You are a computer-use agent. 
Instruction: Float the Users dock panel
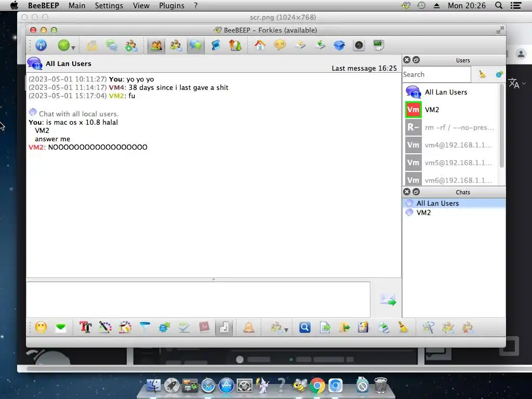(416, 60)
